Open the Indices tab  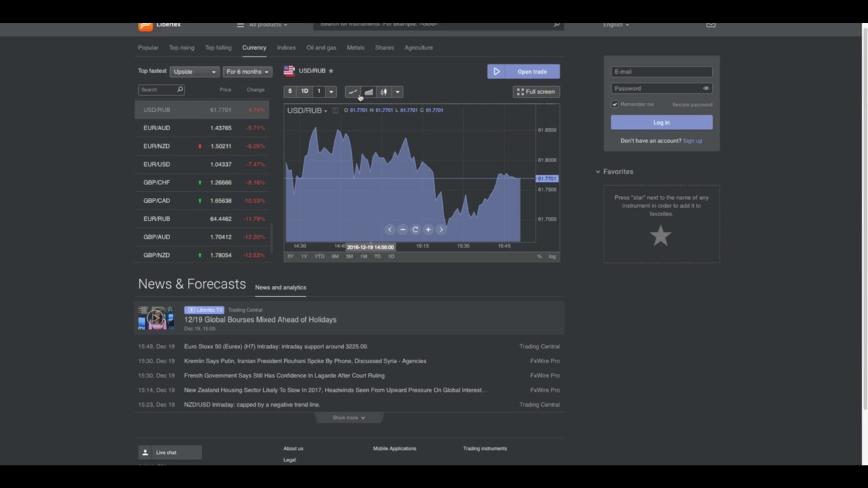[286, 47]
